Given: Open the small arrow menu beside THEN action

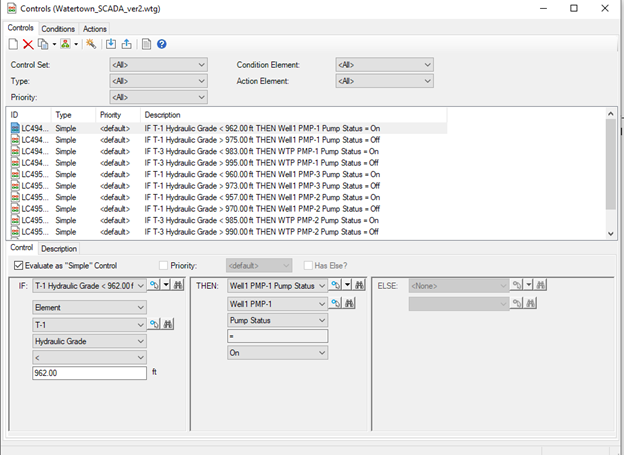Looking at the screenshot, I should (348, 285).
